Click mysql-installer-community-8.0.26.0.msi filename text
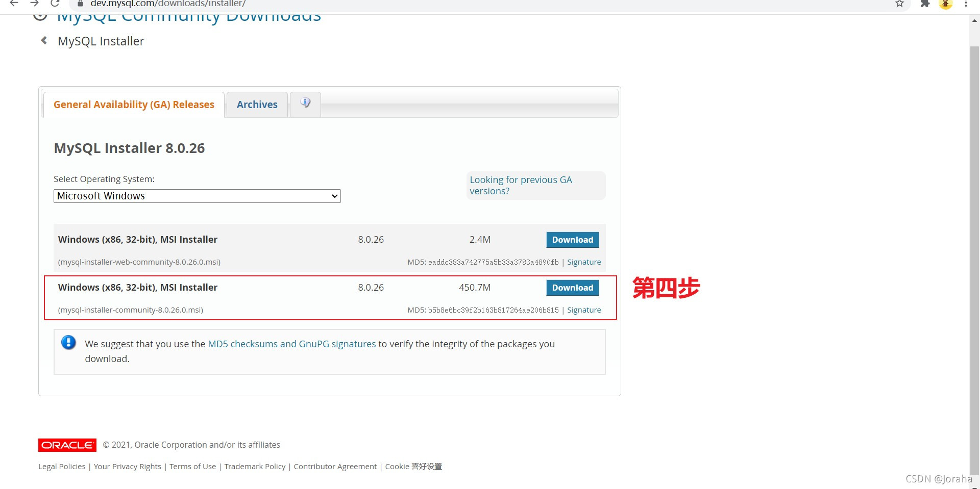 [131, 310]
